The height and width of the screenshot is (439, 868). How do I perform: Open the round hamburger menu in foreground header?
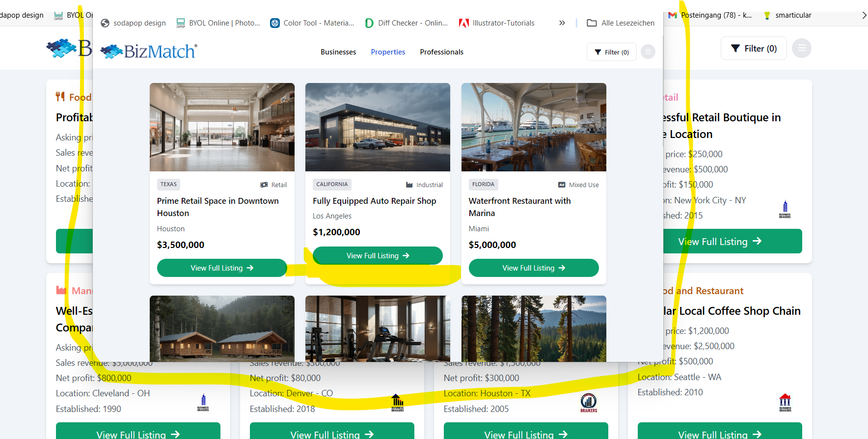pos(648,52)
